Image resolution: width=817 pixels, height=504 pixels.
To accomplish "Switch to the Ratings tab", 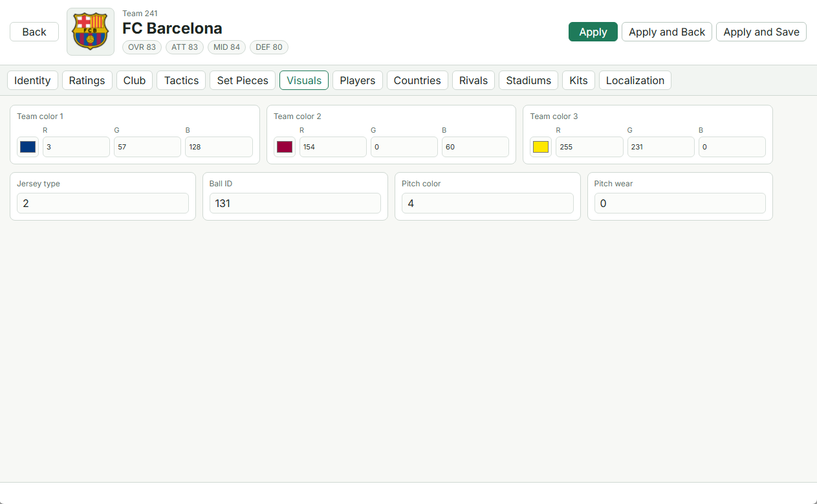I will [x=87, y=80].
